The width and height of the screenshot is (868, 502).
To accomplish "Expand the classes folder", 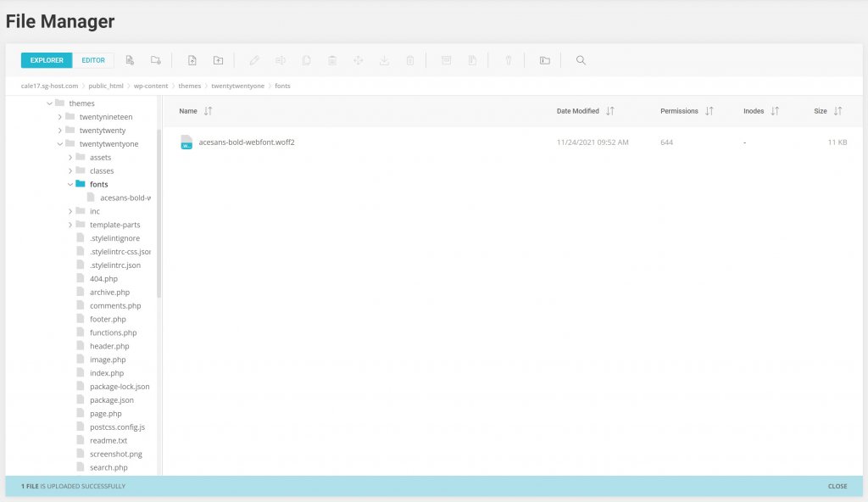I will point(70,171).
